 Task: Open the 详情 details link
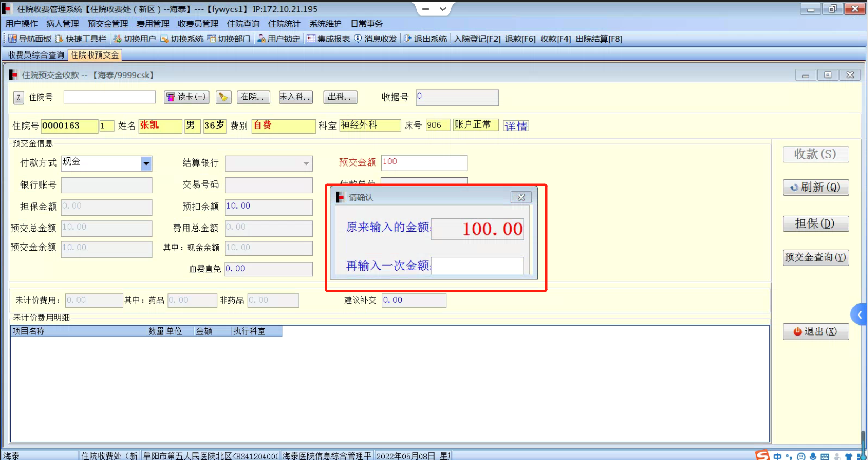pyautogui.click(x=515, y=126)
